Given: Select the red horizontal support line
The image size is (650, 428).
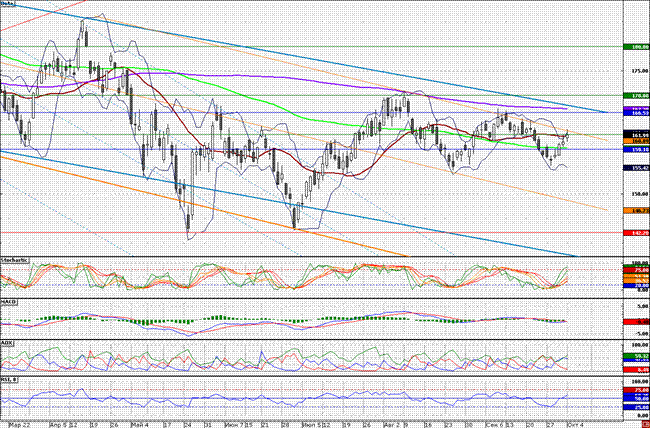Looking at the screenshot, I should coord(300,231).
